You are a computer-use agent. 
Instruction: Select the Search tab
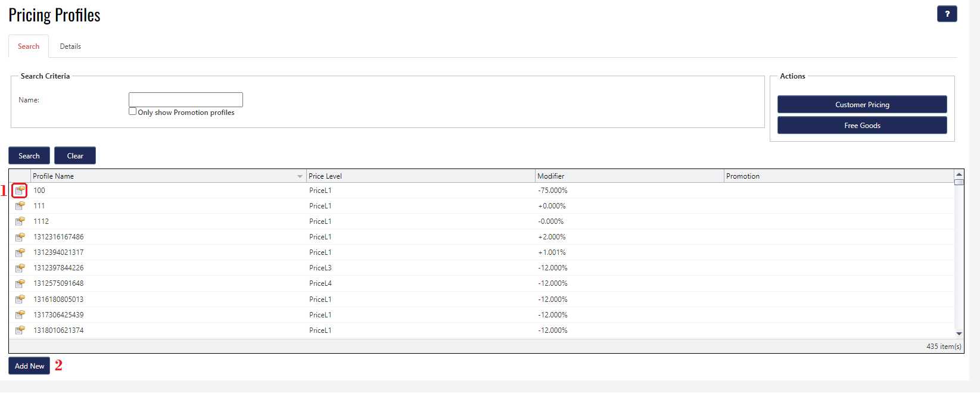[29, 46]
